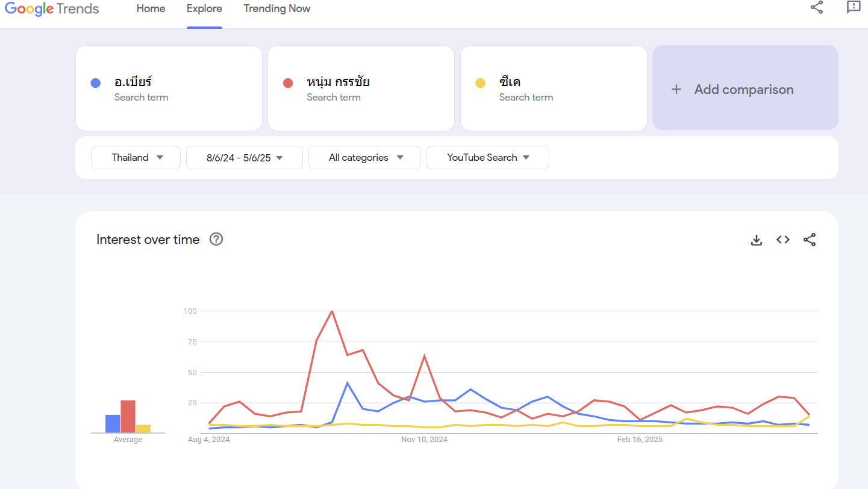Viewport: 868px width, 489px height.
Task: Click the 25 y-axis label
Action: pos(193,402)
